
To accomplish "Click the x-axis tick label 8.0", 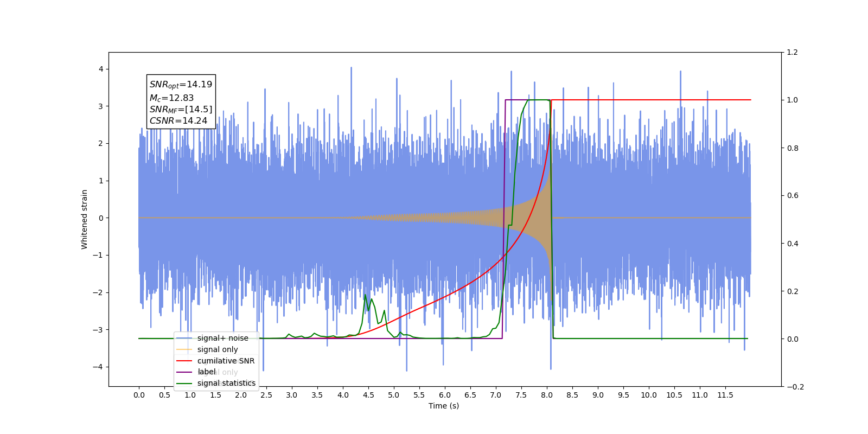I will click(x=547, y=395).
